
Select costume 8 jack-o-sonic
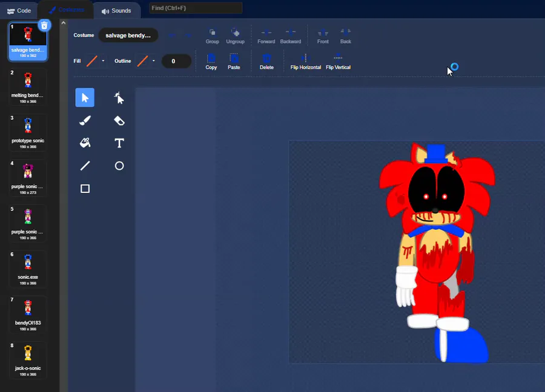pos(28,360)
